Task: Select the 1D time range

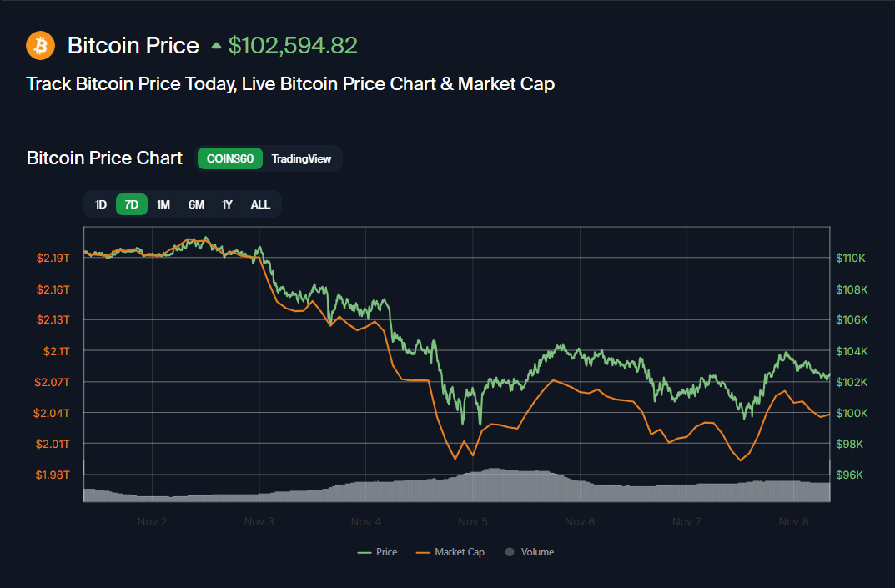Action: [x=101, y=204]
